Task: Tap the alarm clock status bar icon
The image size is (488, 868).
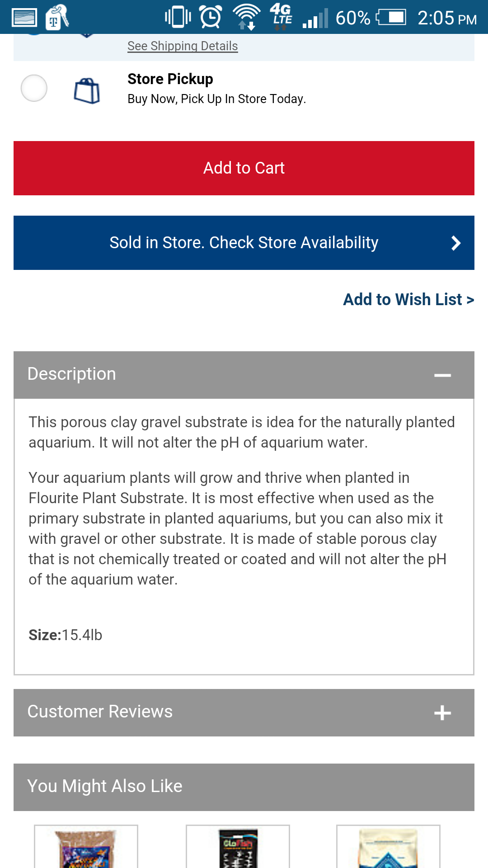Action: 211,17
